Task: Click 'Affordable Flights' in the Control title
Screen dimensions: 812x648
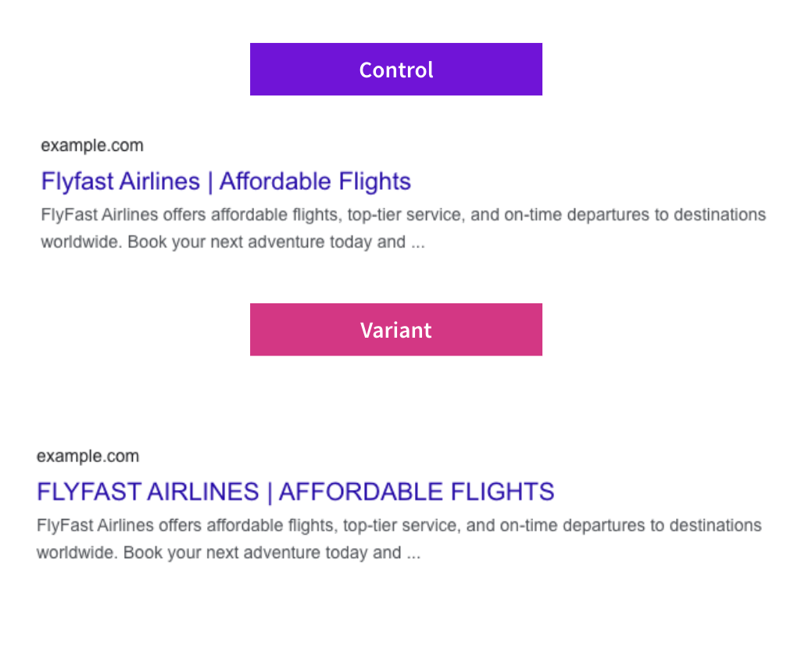Action: pyautogui.click(x=315, y=181)
